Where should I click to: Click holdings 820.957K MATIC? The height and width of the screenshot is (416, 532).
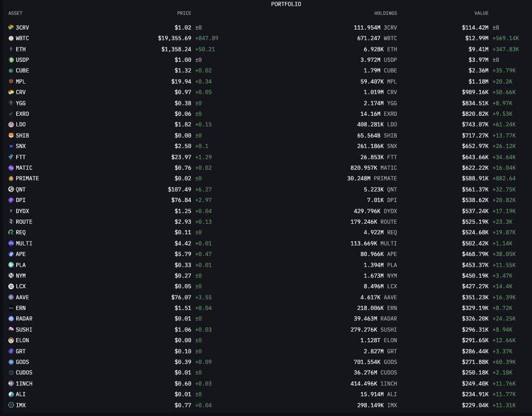pos(374,168)
